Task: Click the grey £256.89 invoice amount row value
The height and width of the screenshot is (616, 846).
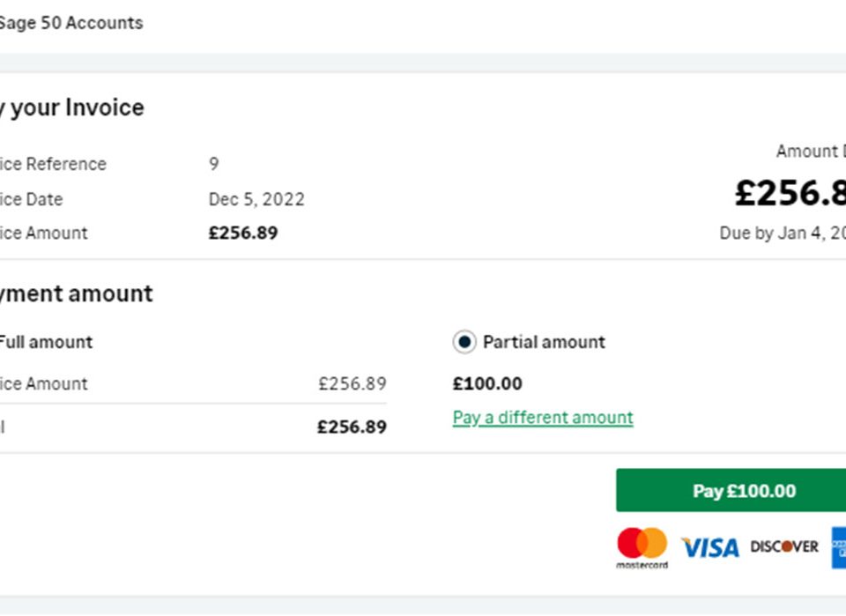Action: pyautogui.click(x=352, y=383)
